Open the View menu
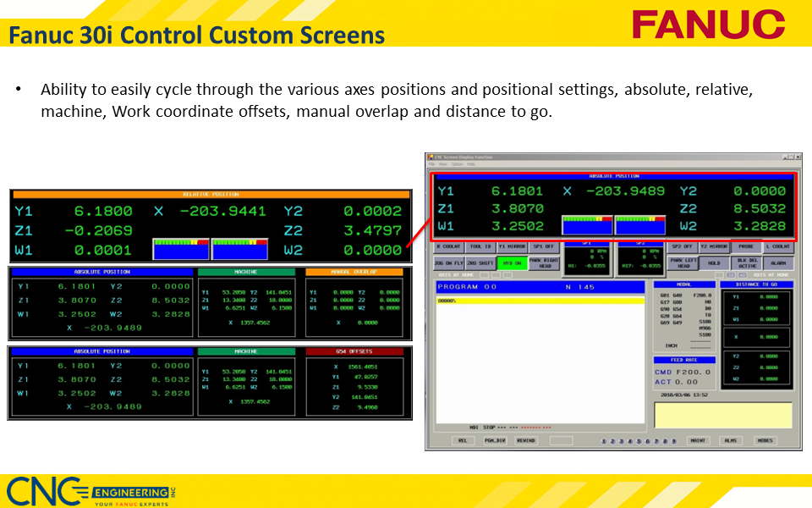 442,164
